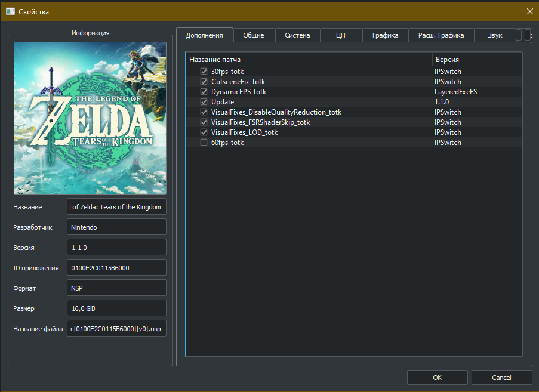
Task: Click the Формат field showing NSP
Action: [116, 288]
